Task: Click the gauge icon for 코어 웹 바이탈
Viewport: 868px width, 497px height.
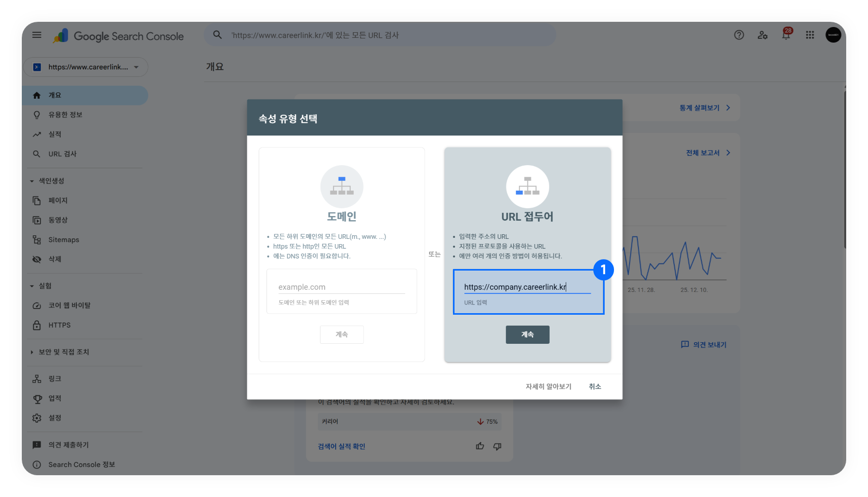Action: tap(37, 306)
